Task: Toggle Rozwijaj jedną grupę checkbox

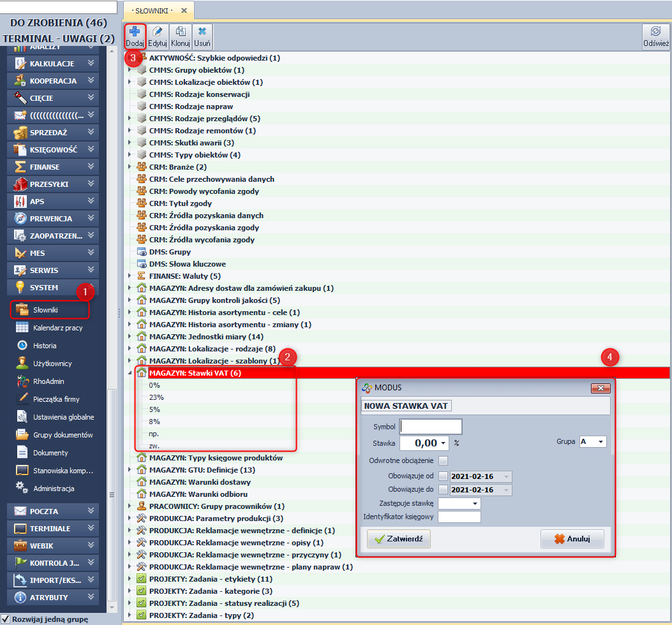Action: 6,619
